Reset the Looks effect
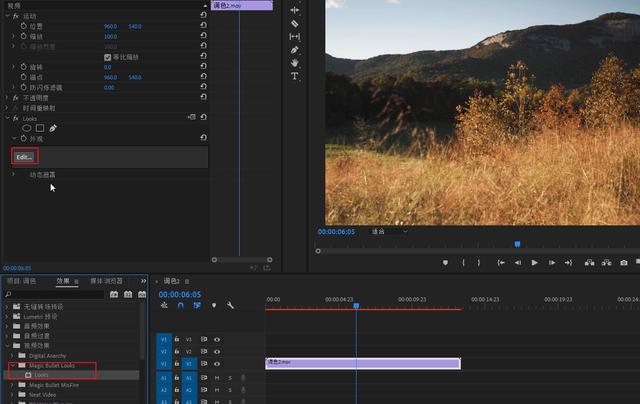Screen dimensions: 640x404 click(203, 117)
